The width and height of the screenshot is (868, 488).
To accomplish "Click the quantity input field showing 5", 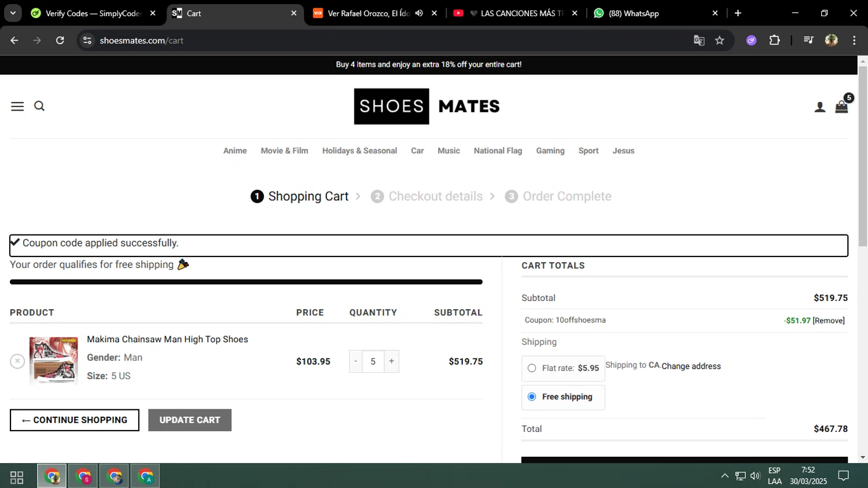I will tap(373, 361).
